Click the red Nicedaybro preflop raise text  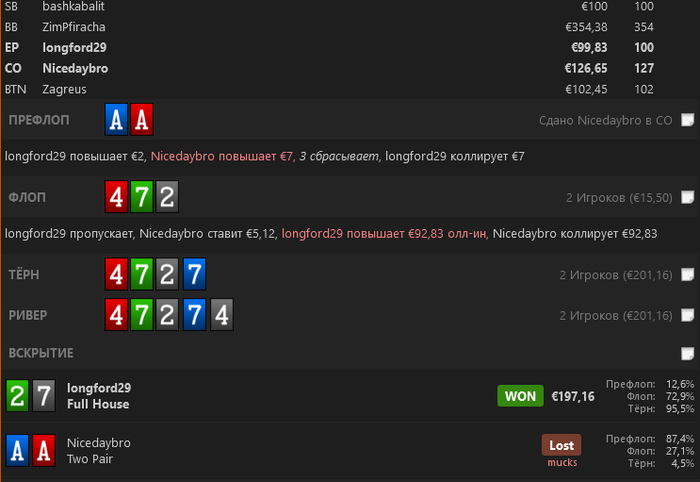click(x=223, y=156)
